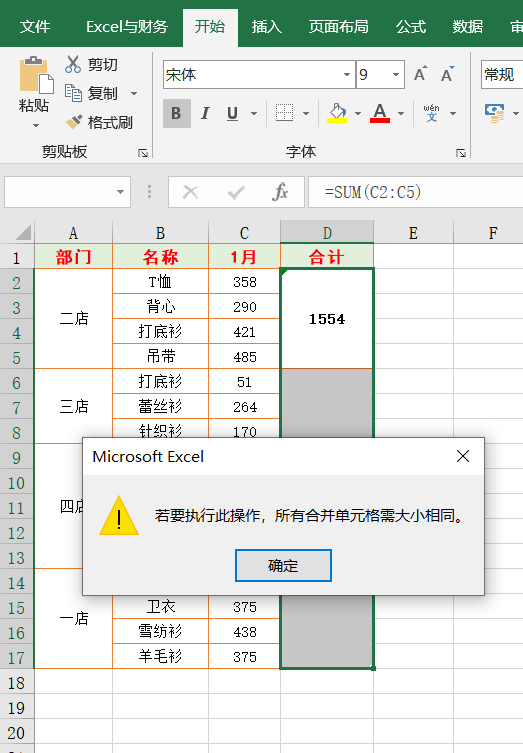Click the Copy icon

73,93
